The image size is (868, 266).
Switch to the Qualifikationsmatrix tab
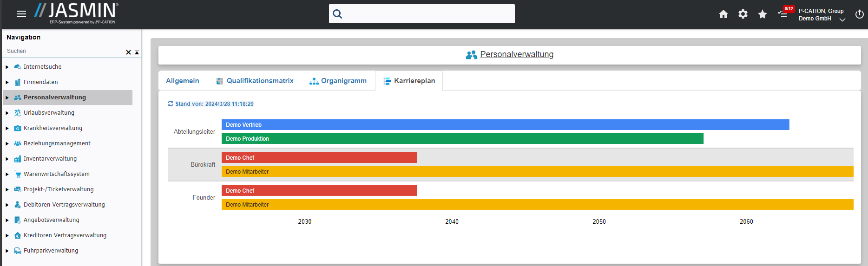pos(255,81)
